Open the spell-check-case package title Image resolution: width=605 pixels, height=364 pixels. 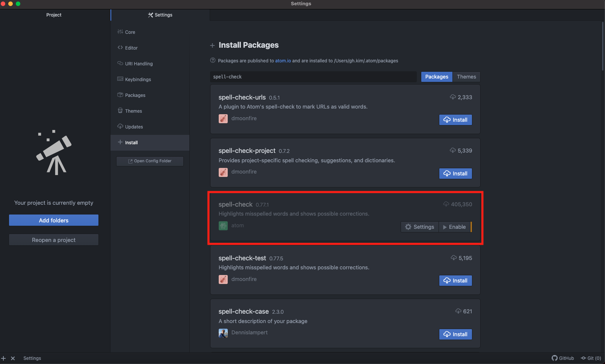click(244, 311)
